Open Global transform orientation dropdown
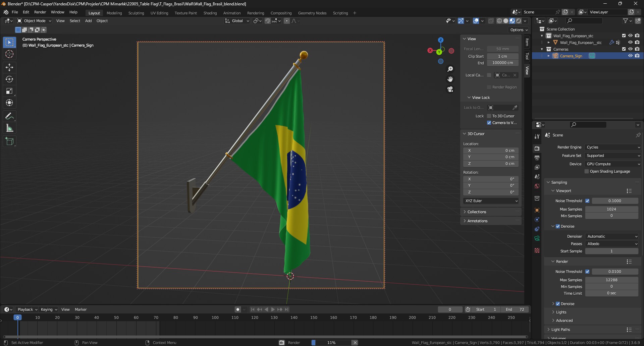This screenshot has width=644, height=346. tap(237, 21)
